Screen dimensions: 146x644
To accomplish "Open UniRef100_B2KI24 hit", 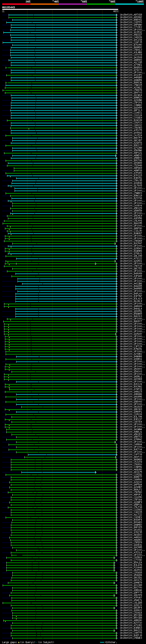I will [131, 384].
